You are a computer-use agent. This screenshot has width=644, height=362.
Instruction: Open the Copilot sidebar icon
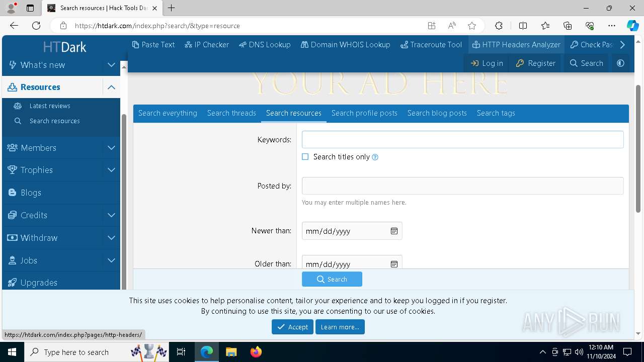pyautogui.click(x=632, y=26)
